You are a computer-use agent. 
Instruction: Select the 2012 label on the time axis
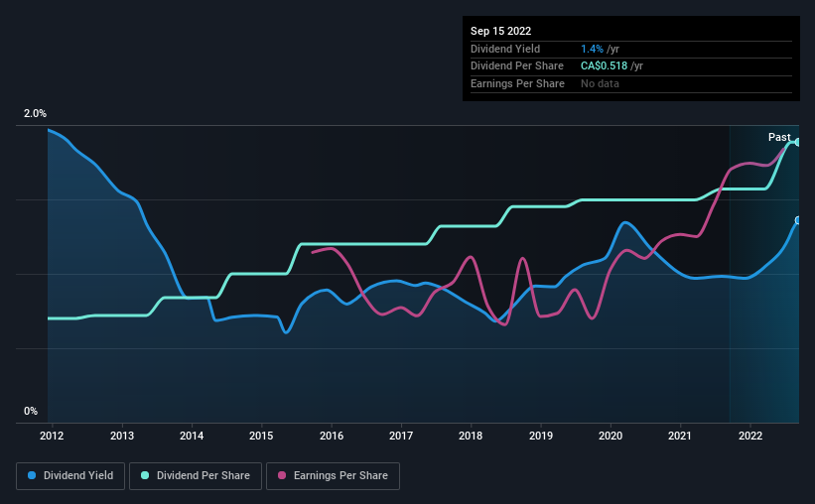pos(52,436)
